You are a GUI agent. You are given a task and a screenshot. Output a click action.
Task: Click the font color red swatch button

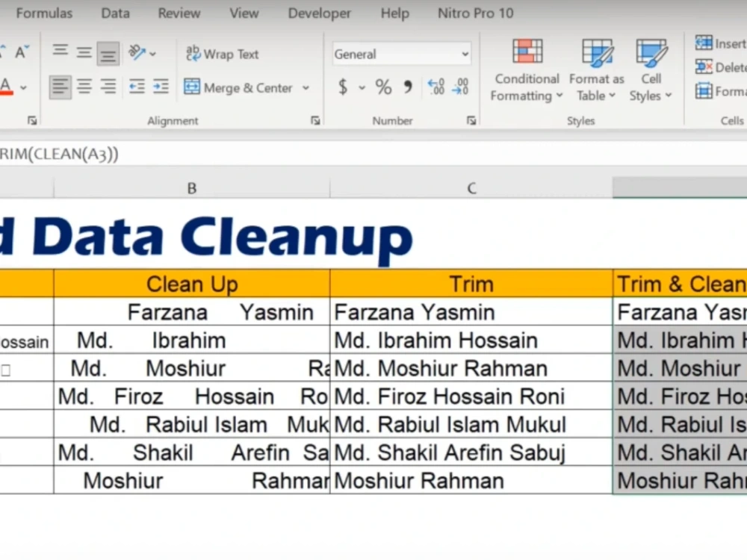pyautogui.click(x=6, y=87)
